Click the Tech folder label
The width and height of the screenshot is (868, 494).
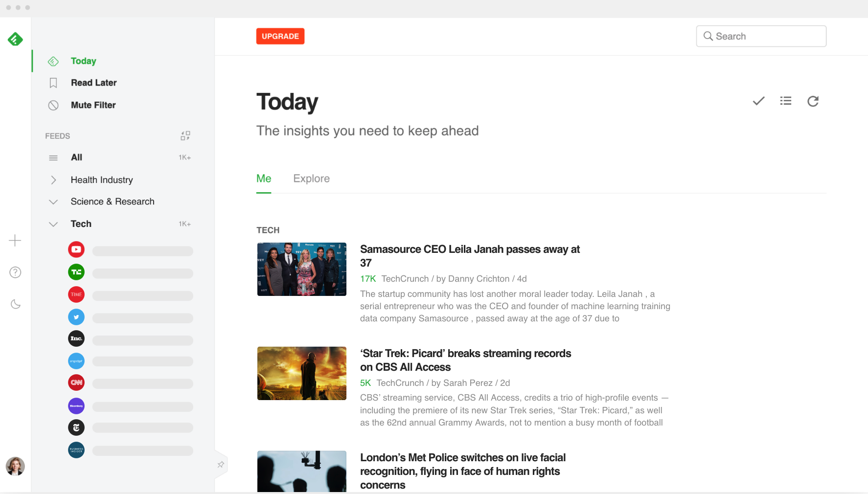[x=81, y=224]
